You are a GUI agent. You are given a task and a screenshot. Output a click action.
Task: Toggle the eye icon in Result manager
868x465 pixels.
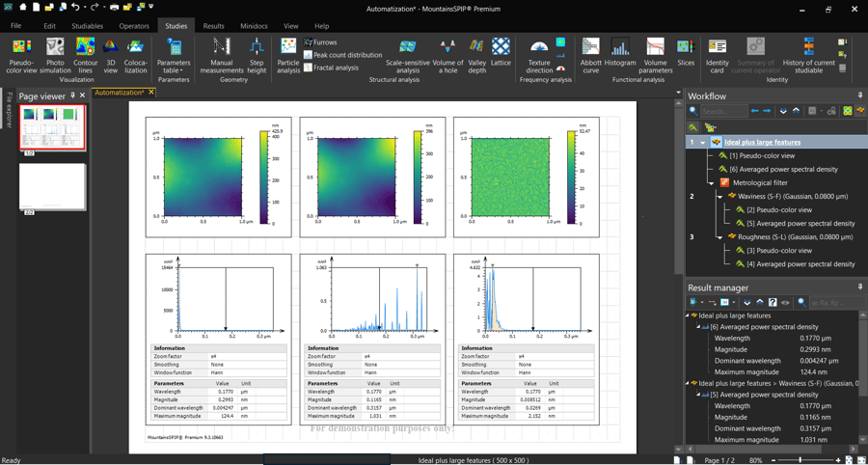click(784, 302)
